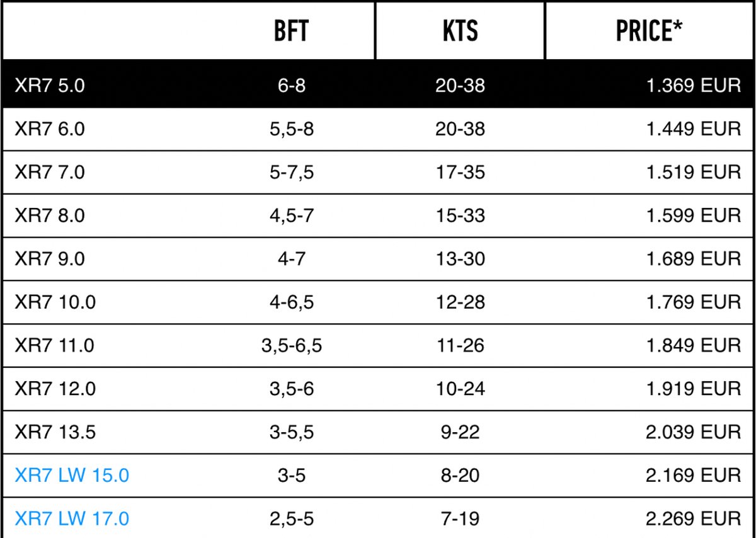Click the 1.369 EUR price
Viewport: 756px width, 538px height.
[x=693, y=85]
